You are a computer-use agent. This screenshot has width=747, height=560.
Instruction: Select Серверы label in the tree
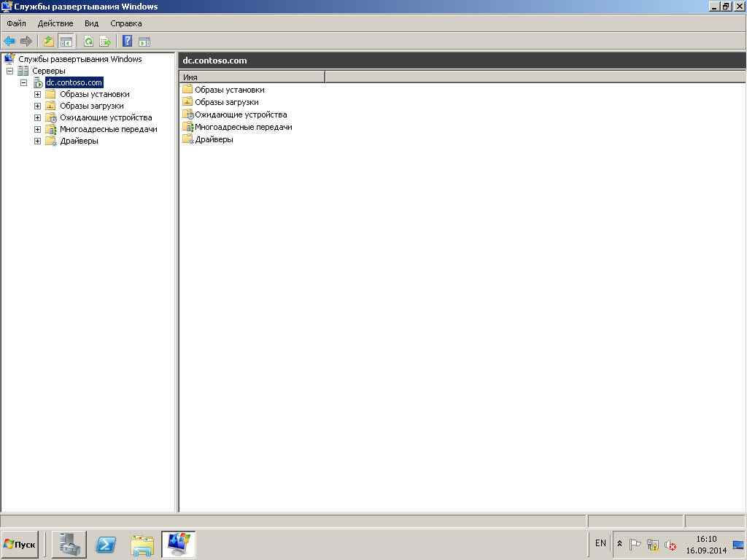pos(49,71)
